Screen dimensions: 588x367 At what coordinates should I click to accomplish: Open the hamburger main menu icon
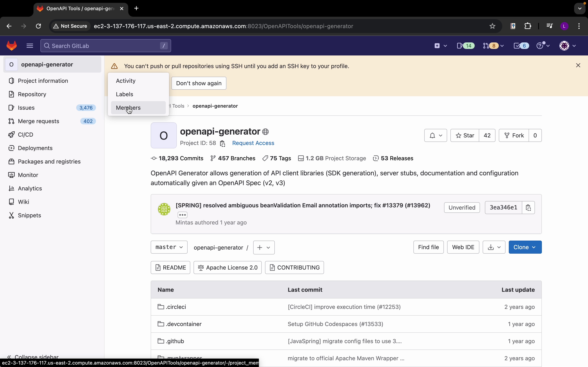coord(30,46)
